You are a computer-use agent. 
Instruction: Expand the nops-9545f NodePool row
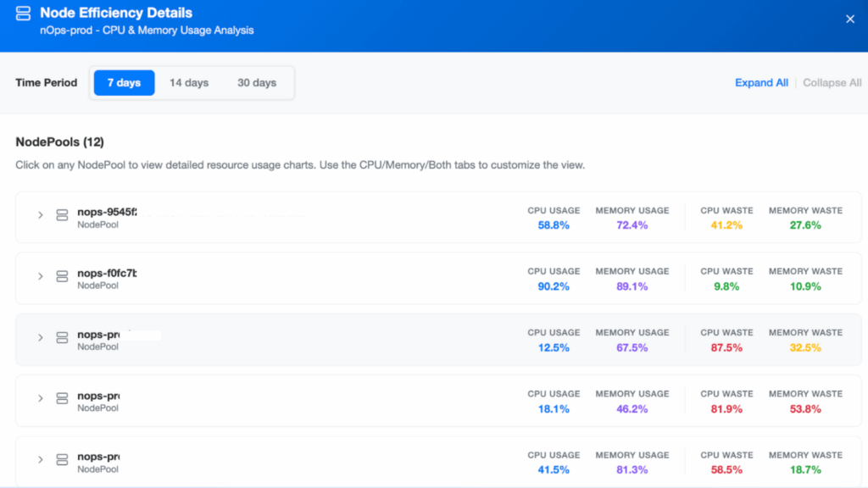41,214
